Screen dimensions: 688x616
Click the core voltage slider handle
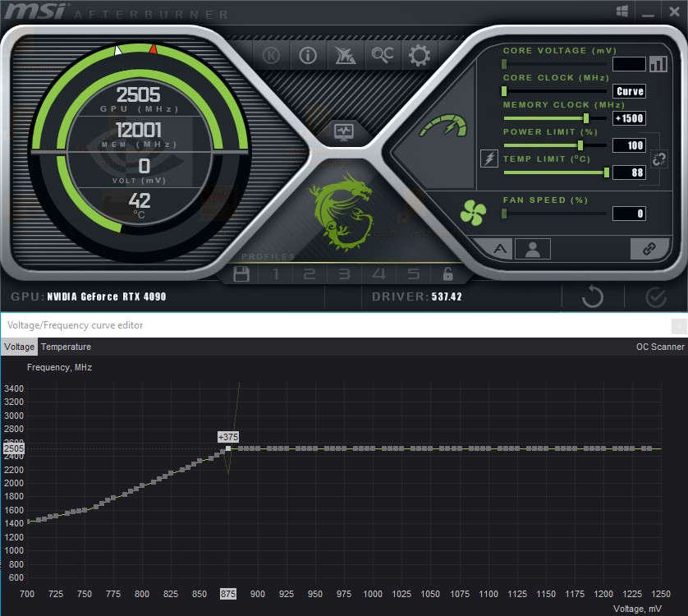point(504,64)
